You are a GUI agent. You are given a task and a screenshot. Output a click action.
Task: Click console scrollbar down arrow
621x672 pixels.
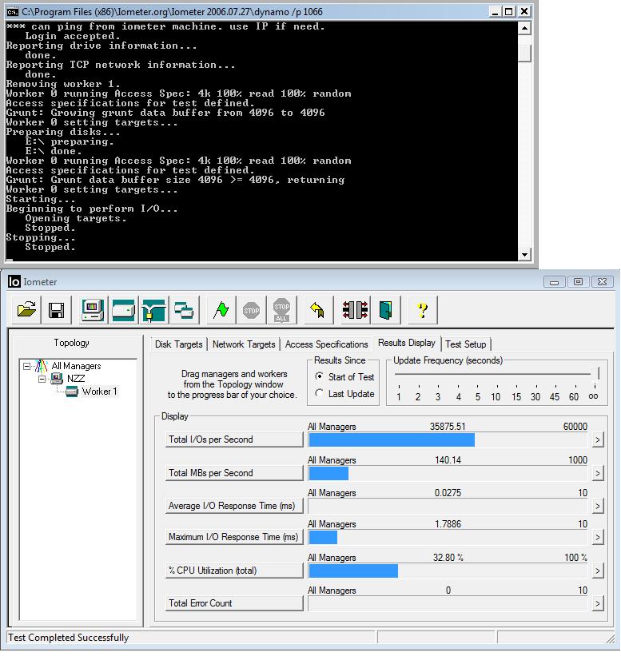(x=524, y=255)
